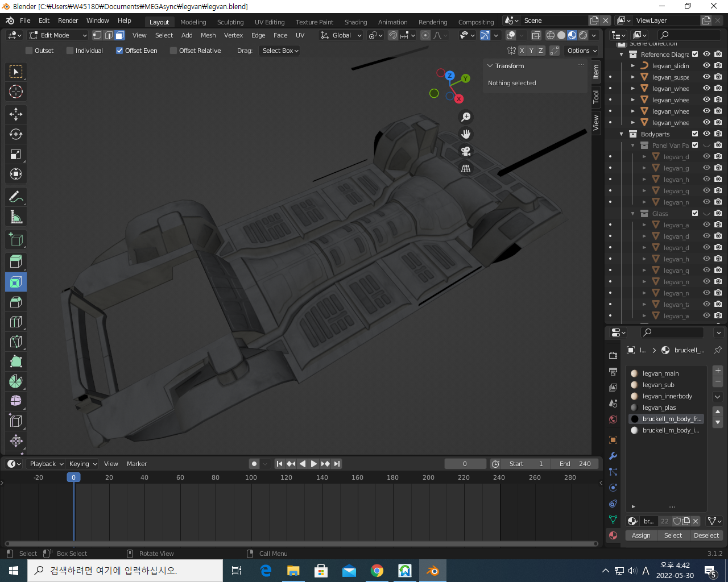Choose the Bevel tool
The width and height of the screenshot is (728, 582).
point(16,302)
